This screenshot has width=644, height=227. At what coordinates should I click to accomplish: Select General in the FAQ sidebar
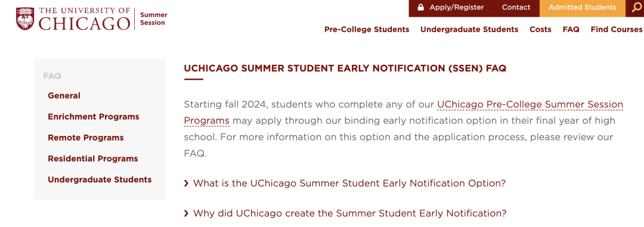(64, 96)
